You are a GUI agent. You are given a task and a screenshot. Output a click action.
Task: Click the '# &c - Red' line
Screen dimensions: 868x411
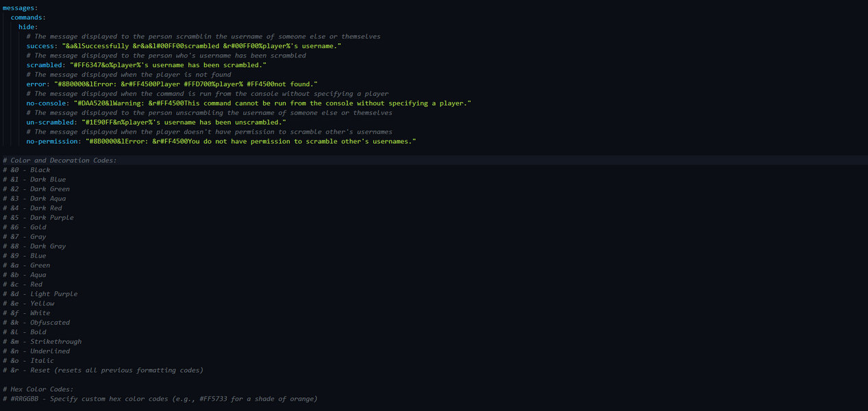pos(23,284)
